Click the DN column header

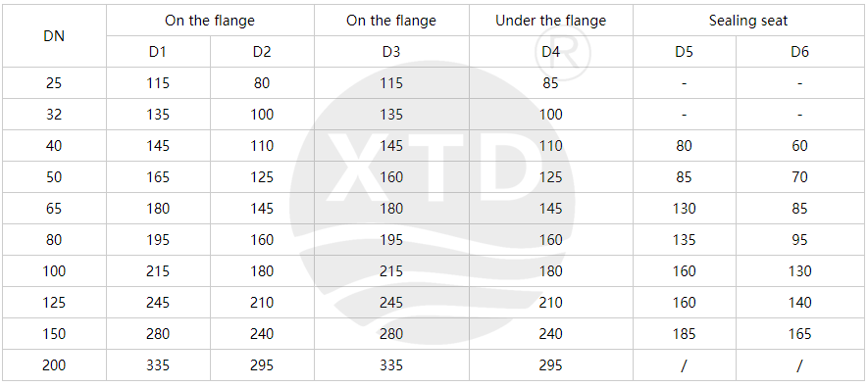[x=54, y=36]
